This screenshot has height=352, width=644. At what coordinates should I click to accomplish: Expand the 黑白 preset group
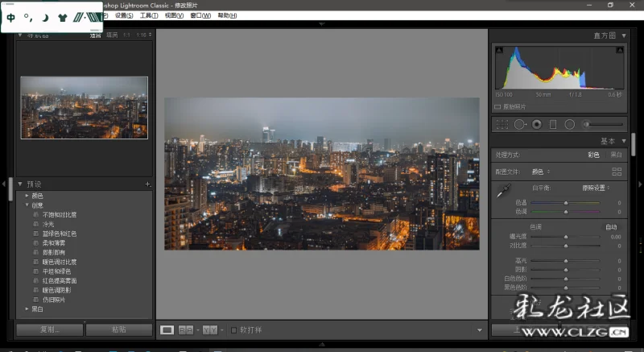(x=27, y=309)
